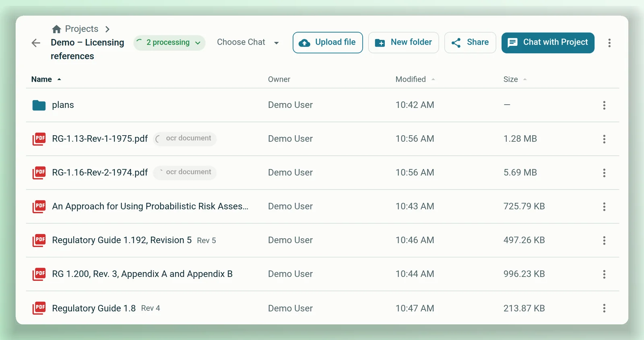Open the plans folder icon
The height and width of the screenshot is (340, 644).
pos(39,105)
